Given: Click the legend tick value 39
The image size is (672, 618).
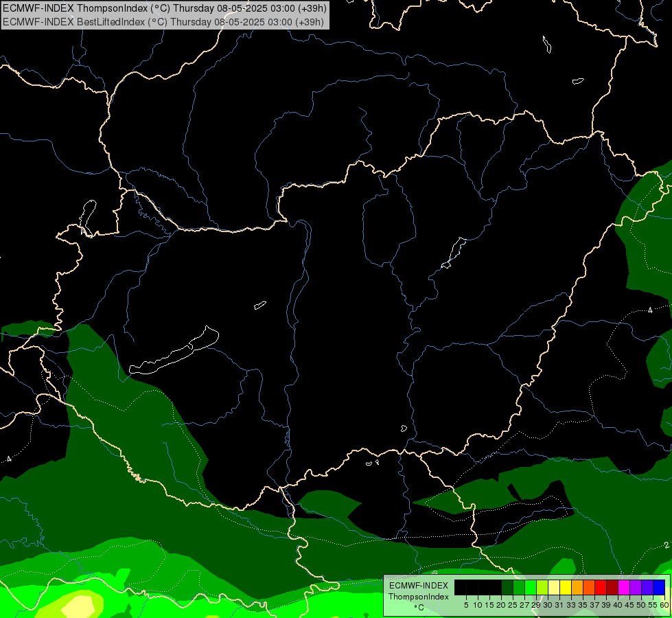Looking at the screenshot, I should tap(606, 605).
